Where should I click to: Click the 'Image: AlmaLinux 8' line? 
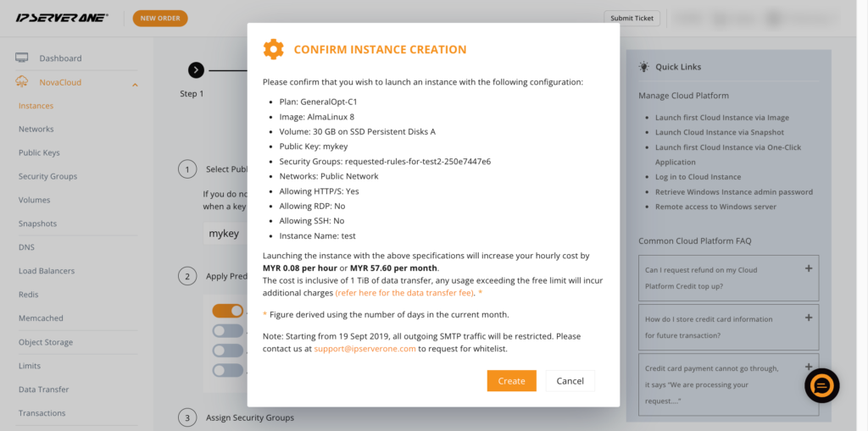click(x=317, y=117)
